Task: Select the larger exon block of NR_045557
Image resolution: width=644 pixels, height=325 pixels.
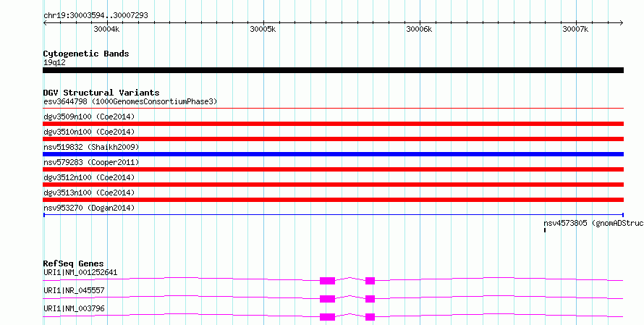Action: pos(327,299)
